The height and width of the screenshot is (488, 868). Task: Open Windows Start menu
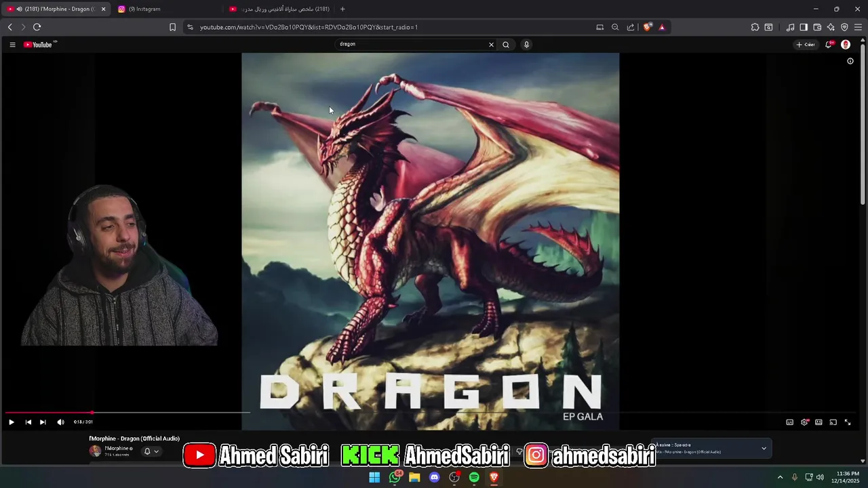pos(374,477)
